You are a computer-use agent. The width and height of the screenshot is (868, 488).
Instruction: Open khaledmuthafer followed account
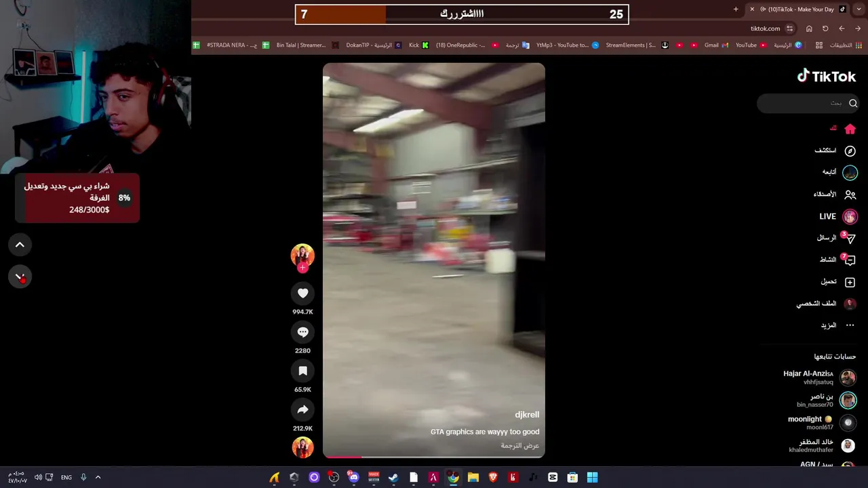823,445
